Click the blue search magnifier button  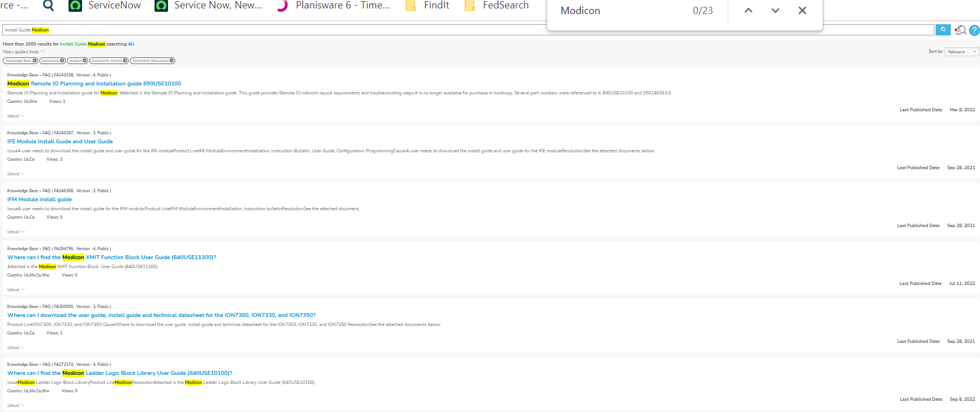[x=943, y=30]
